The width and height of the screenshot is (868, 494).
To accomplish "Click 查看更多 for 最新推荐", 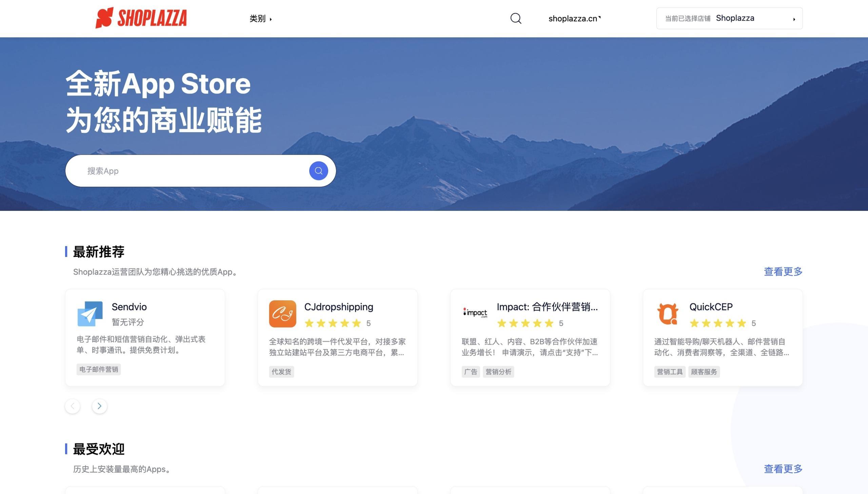I will click(783, 272).
